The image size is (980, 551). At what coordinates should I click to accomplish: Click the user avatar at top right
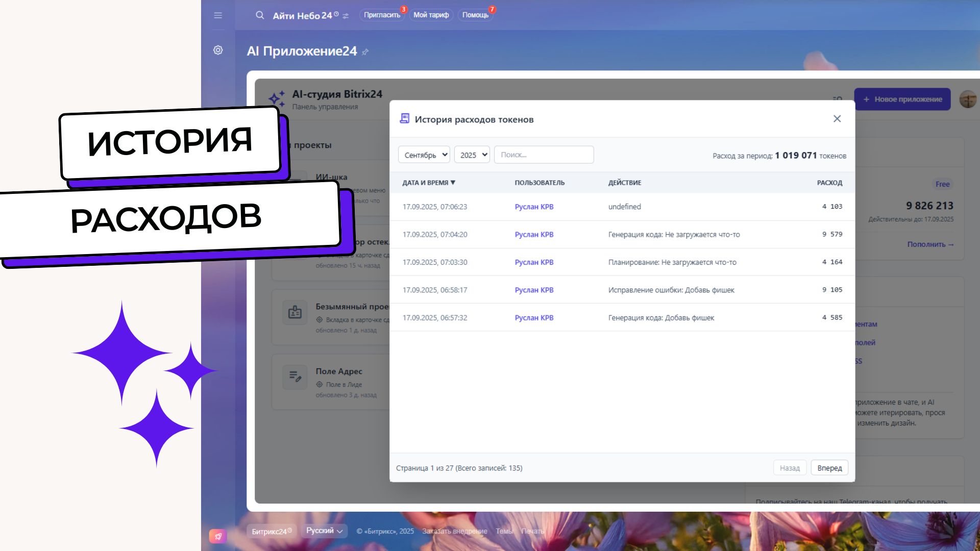tap(967, 99)
